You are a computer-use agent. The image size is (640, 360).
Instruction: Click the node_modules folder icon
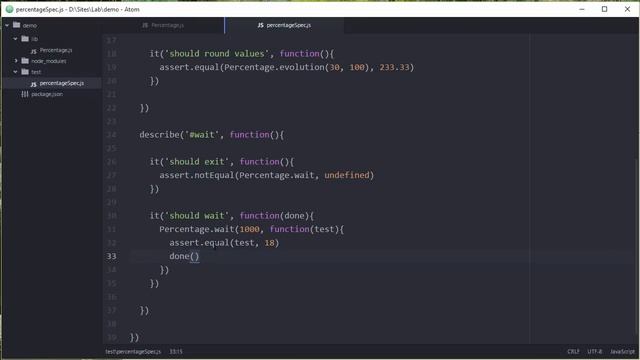point(25,61)
